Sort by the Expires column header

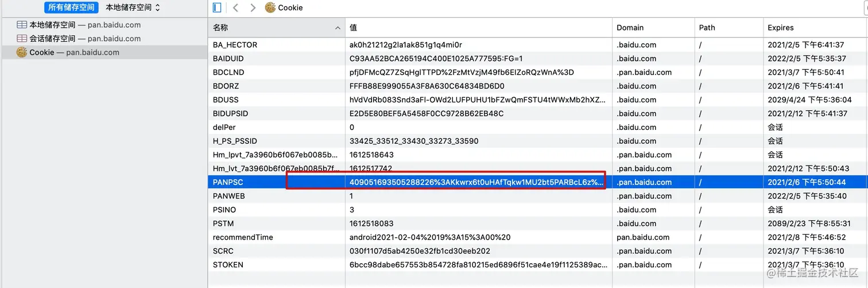click(x=816, y=28)
